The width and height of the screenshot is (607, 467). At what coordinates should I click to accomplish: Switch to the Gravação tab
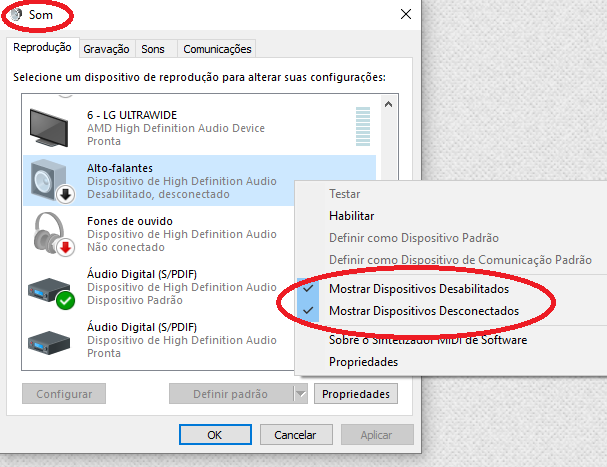106,49
